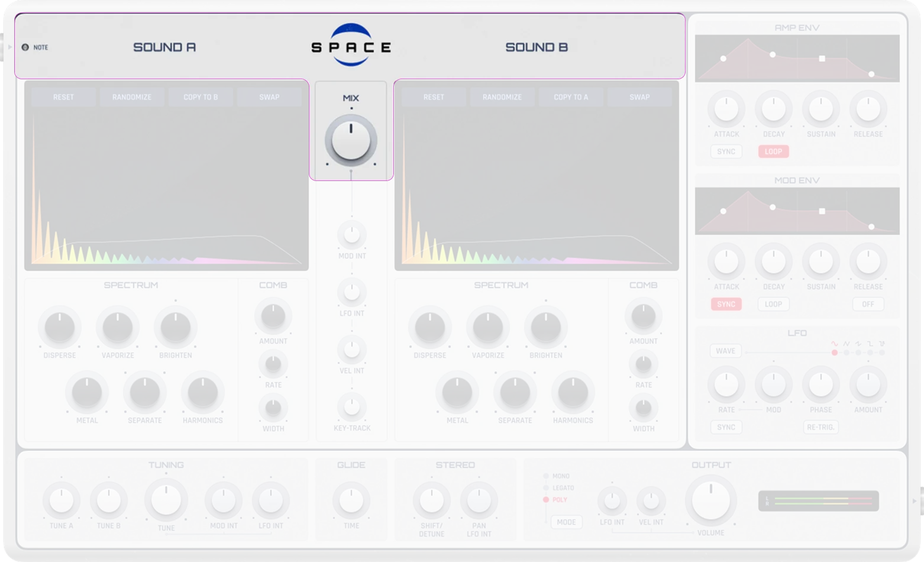Click the MIX crossfade knob
Screen dimensions: 924x562
tap(351, 140)
